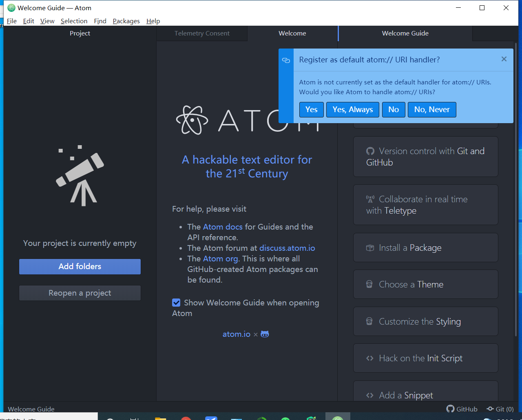This screenshot has height=420, width=522.
Task: Click the Atom icon in window title bar
Action: point(11,8)
